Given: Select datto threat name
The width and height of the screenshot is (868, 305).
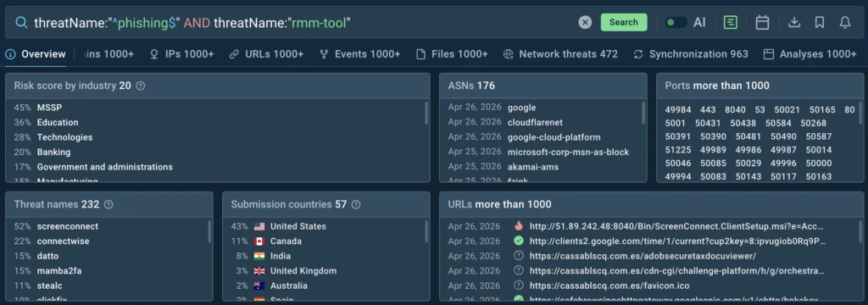Looking at the screenshot, I should (47, 257).
